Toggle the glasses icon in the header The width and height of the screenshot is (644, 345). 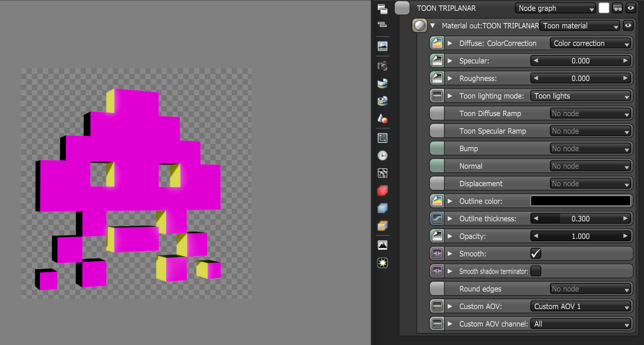click(617, 8)
